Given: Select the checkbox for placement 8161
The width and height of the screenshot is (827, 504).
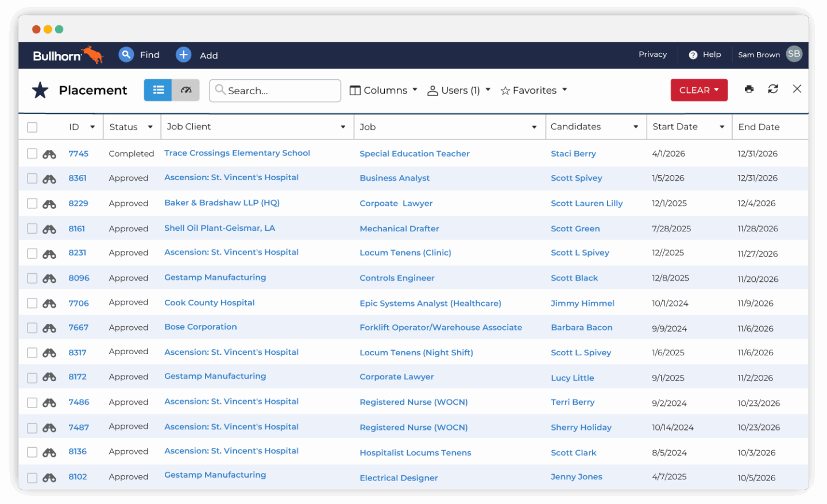Looking at the screenshot, I should point(32,229).
